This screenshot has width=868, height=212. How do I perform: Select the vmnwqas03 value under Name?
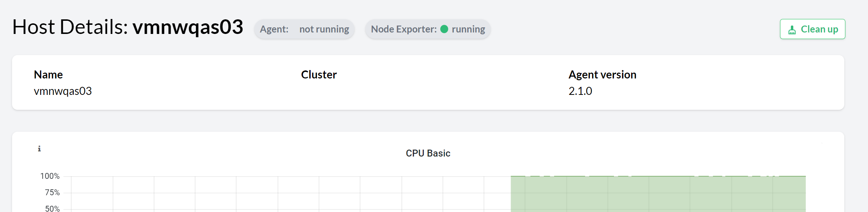[63, 91]
